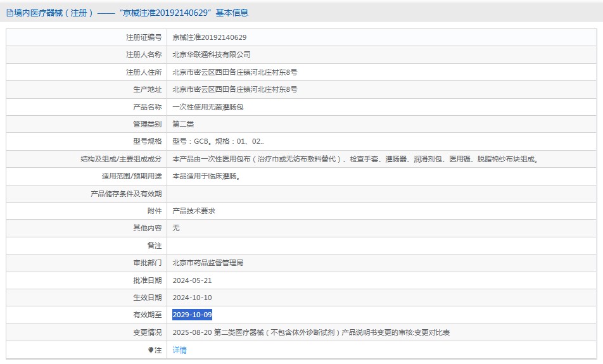This screenshot has height=364, width=603.
Task: Click the small bullet icon beside 注
Action: (x=151, y=349)
